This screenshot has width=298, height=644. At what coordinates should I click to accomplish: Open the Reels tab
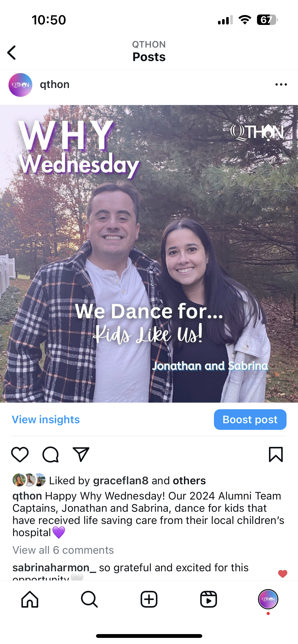pos(209,599)
